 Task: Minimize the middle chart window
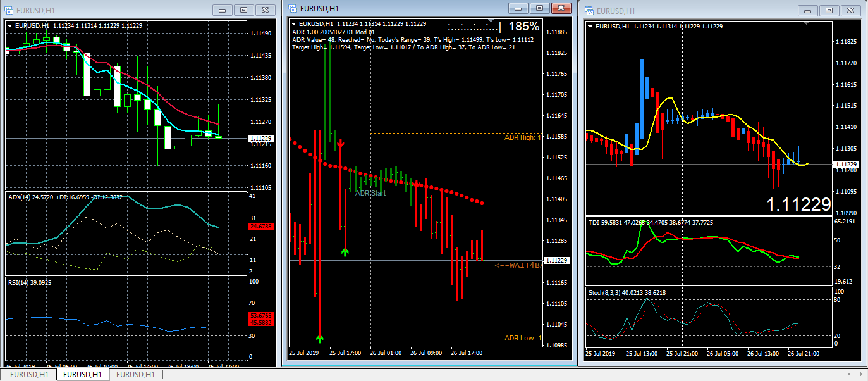click(518, 8)
